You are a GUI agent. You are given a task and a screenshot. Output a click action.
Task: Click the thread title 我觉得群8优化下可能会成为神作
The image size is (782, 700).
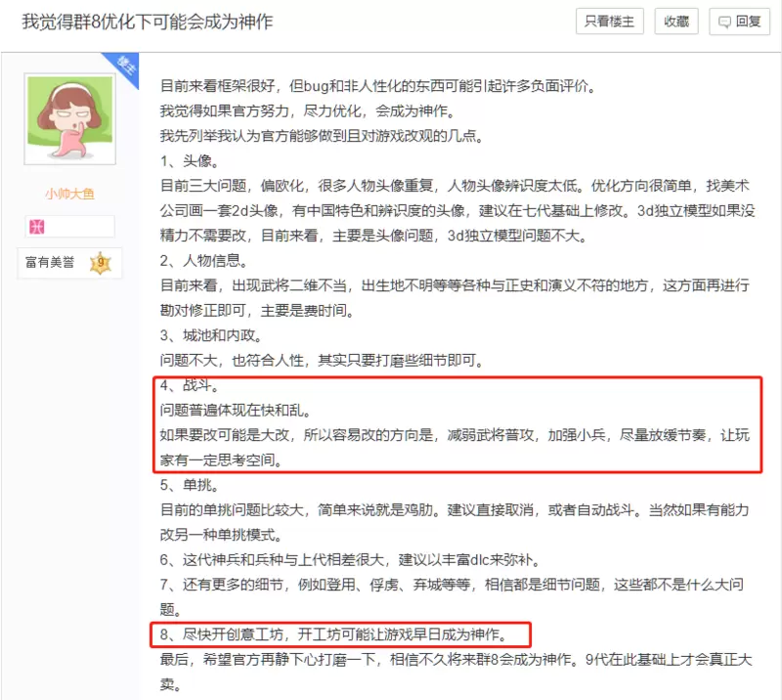click(x=148, y=22)
